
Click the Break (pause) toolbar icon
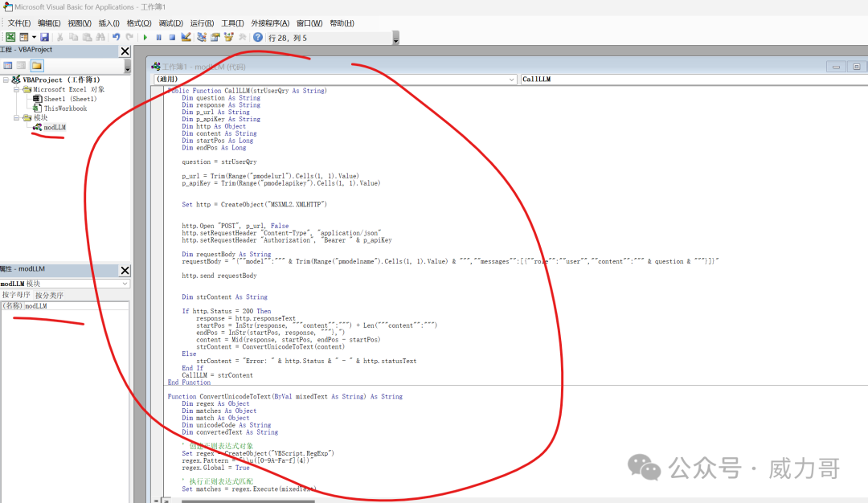pos(158,37)
